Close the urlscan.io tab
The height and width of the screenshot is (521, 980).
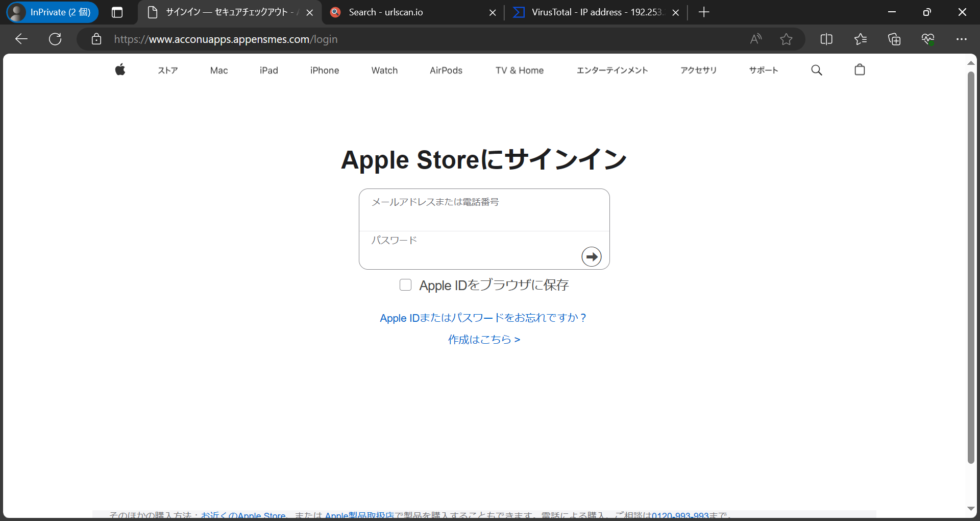tap(493, 12)
